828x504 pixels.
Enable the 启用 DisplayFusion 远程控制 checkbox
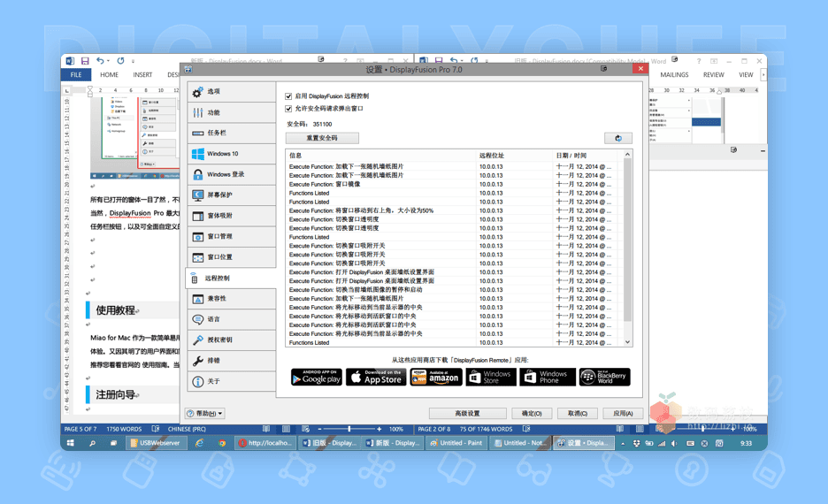(x=288, y=96)
